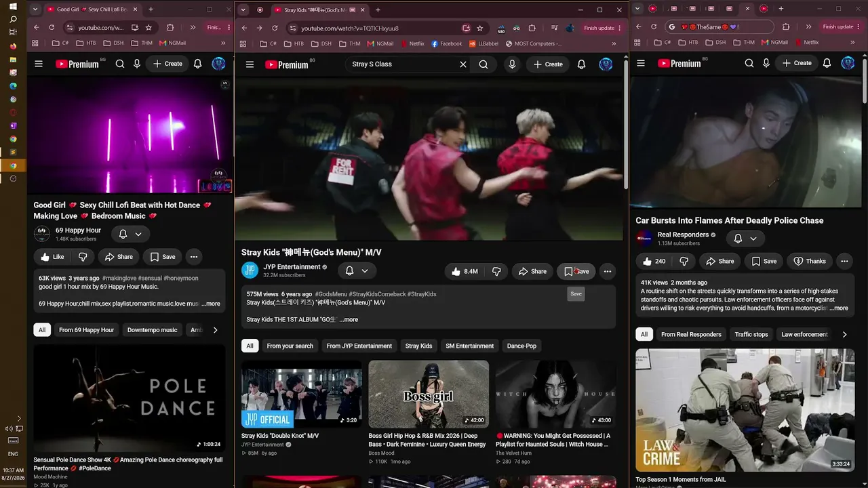Viewport: 868px width, 488px height.
Task: Click Create in the Stray Kids window
Action: tap(547, 64)
